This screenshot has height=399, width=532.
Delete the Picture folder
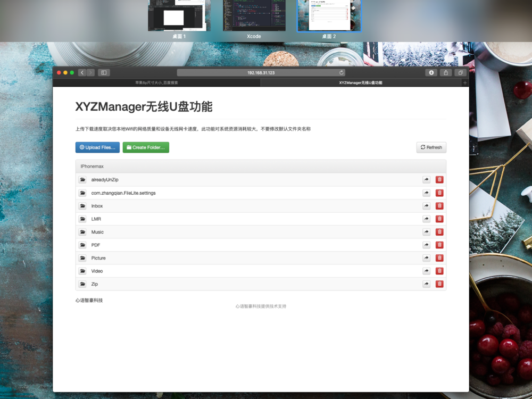(x=439, y=258)
